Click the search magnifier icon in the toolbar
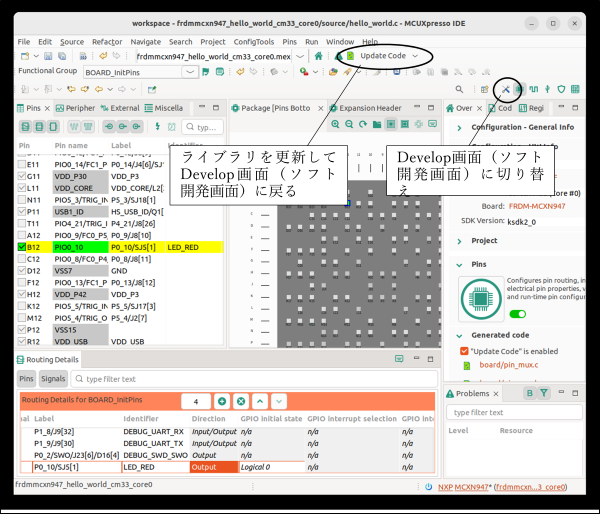 [x=459, y=89]
